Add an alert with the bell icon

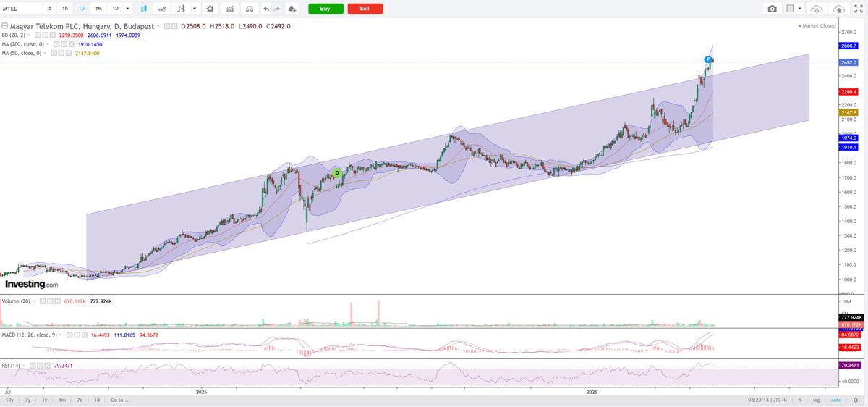pyautogui.click(x=292, y=9)
